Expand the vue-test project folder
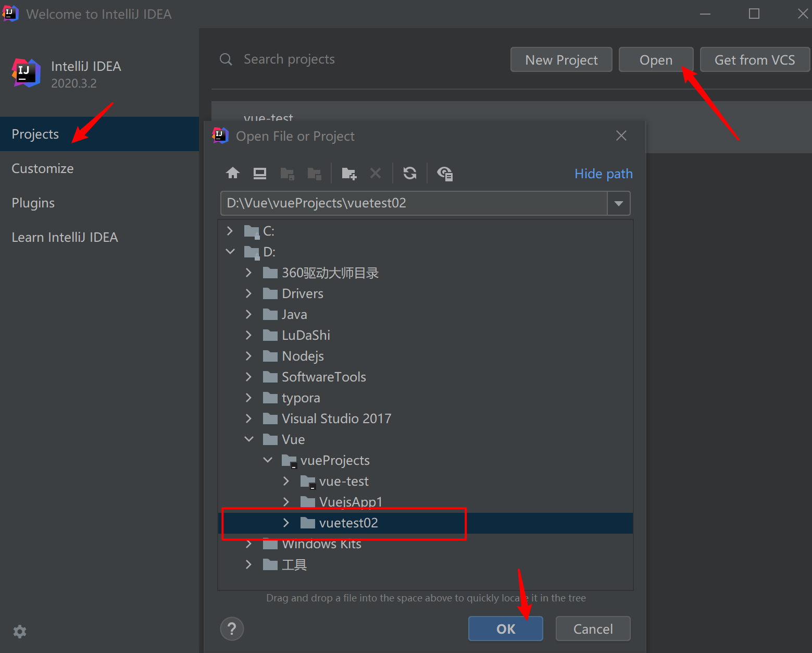This screenshot has width=812, height=653. (286, 481)
